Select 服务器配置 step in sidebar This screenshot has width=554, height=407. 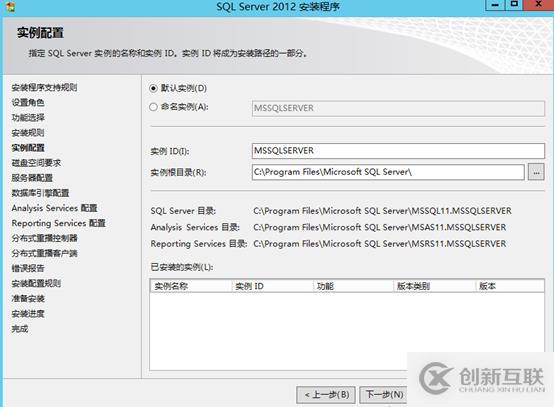[32, 178]
